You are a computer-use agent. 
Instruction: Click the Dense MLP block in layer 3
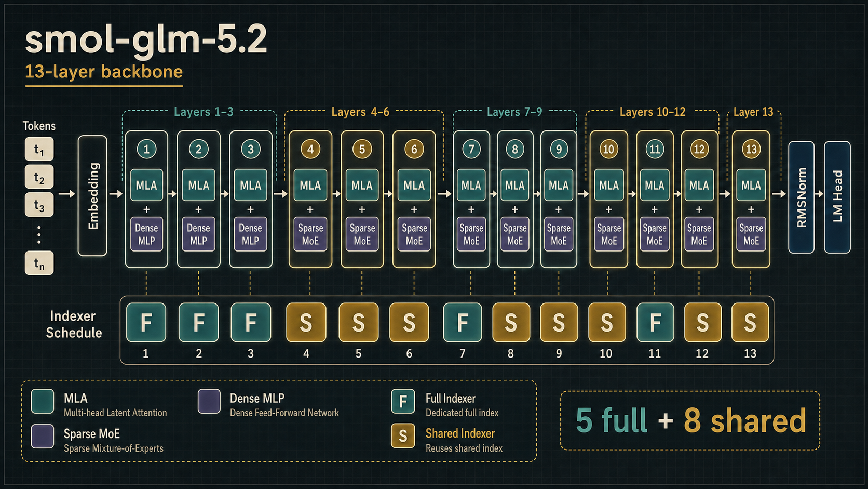click(x=251, y=234)
